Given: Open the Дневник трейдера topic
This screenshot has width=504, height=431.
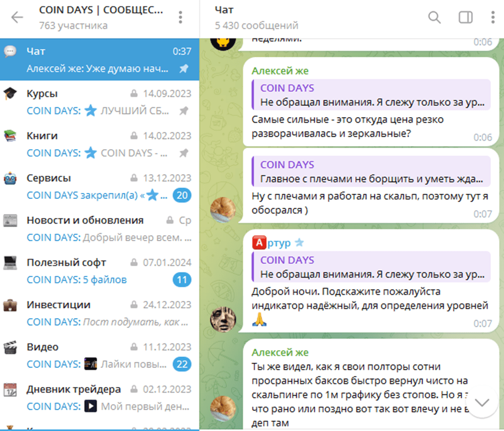Looking at the screenshot, I should coord(99,397).
